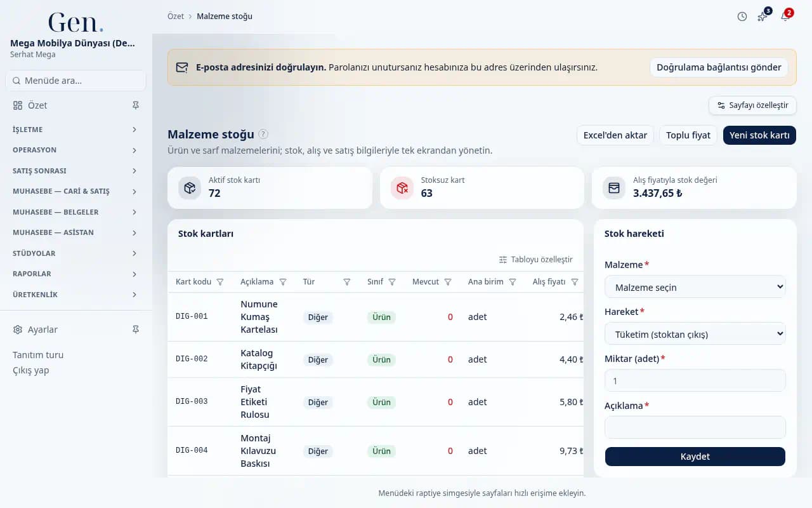This screenshot has width=812, height=508.
Task: Click the Açıklama input in Stok hareketi
Action: pyautogui.click(x=695, y=427)
